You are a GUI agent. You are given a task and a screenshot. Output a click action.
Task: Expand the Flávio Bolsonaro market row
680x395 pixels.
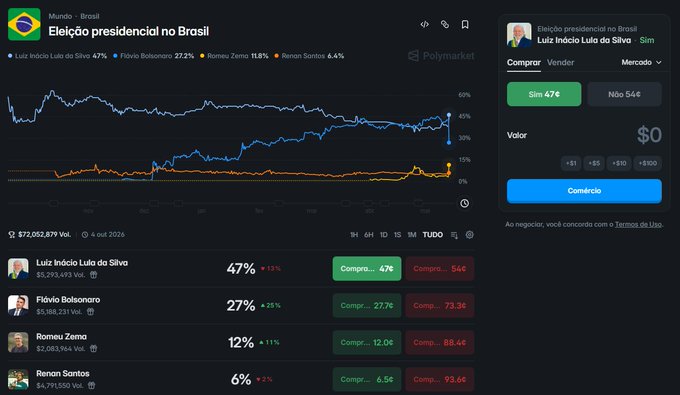coord(241,305)
